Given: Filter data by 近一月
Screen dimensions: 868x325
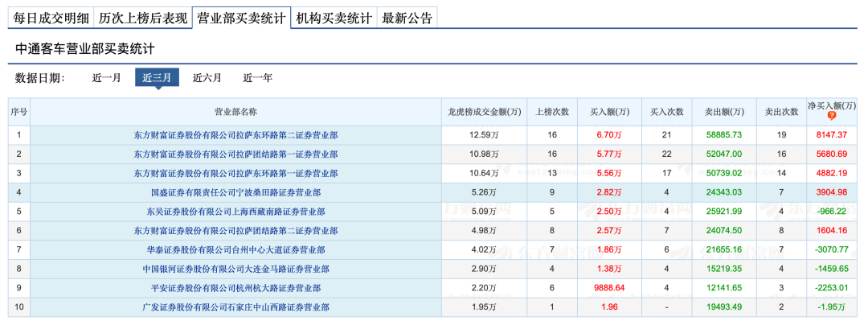Looking at the screenshot, I should pos(106,77).
